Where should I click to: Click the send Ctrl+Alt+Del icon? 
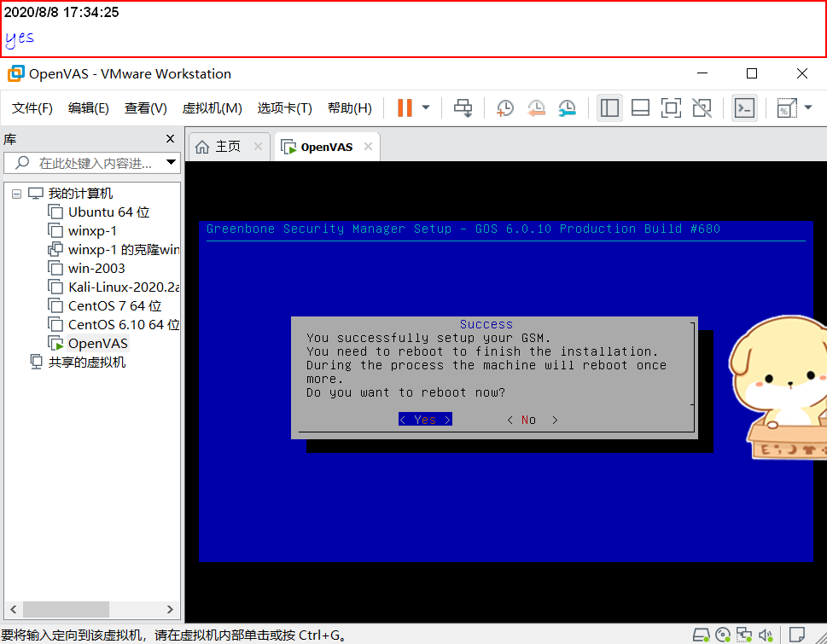pyautogui.click(x=463, y=108)
